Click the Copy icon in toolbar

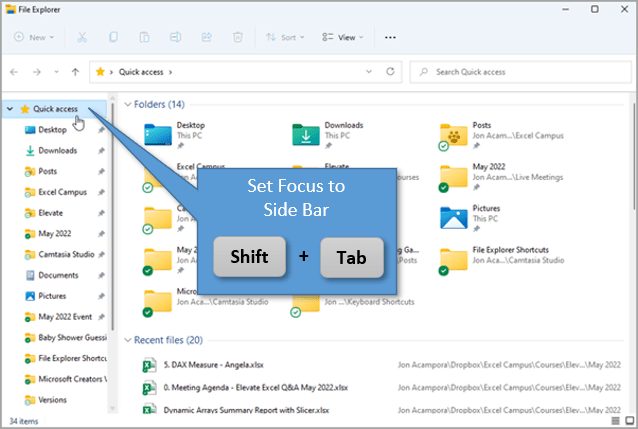tap(114, 37)
